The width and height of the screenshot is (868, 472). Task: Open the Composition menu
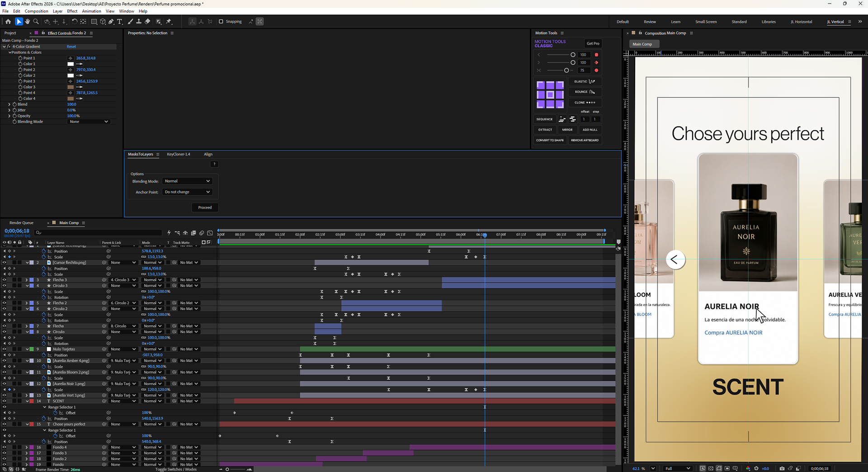coord(36,11)
